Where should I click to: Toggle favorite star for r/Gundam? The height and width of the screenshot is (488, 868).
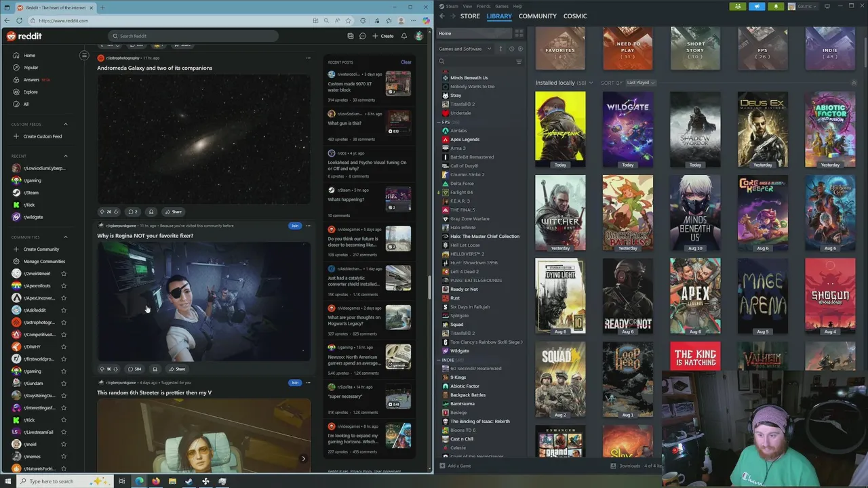tap(64, 384)
